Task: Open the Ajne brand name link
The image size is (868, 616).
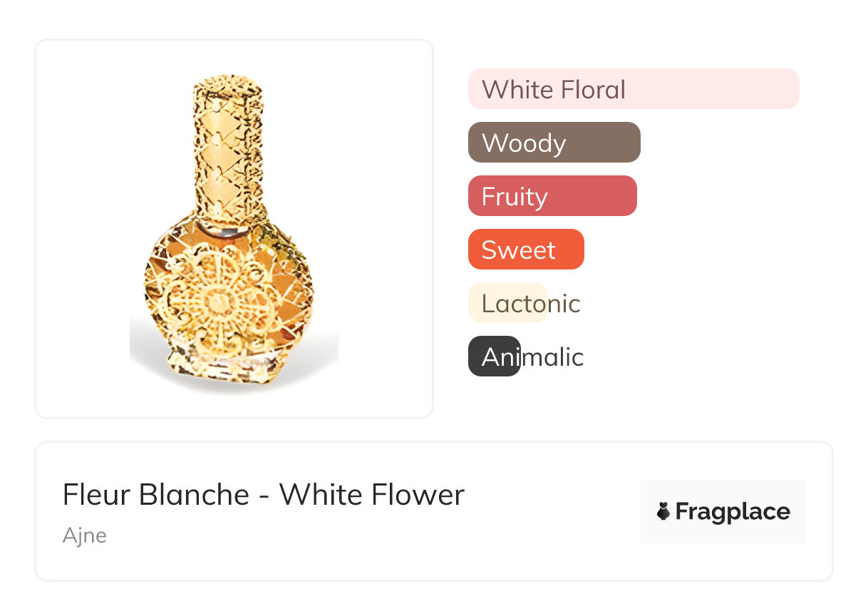Action: pyautogui.click(x=84, y=535)
